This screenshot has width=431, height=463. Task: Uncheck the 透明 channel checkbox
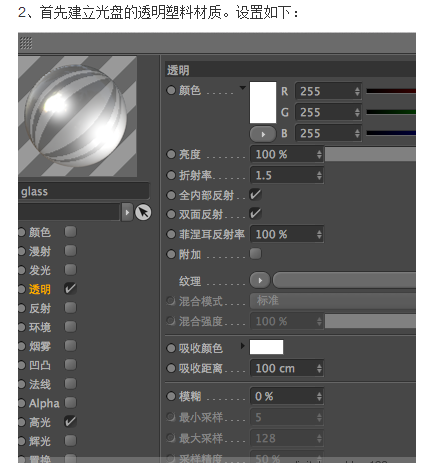[70, 289]
